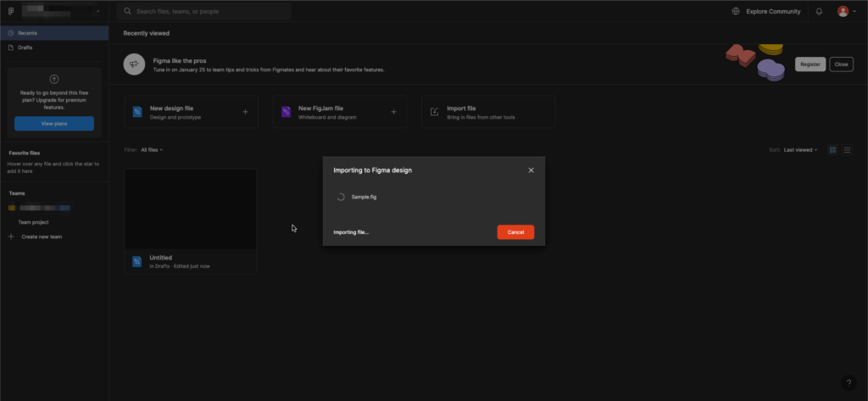868x401 pixels.
Task: Open the Untitled file thumbnail
Action: tap(191, 209)
